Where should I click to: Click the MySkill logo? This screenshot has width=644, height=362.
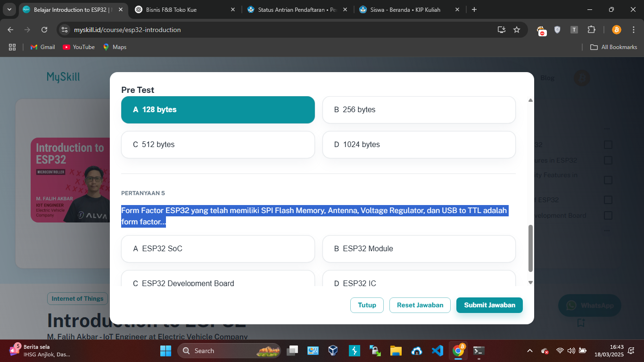[x=63, y=77]
